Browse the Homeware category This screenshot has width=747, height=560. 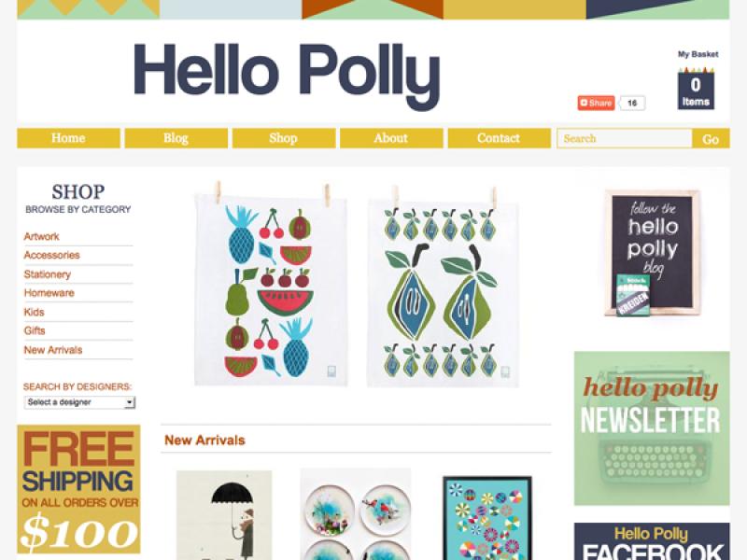click(49, 293)
